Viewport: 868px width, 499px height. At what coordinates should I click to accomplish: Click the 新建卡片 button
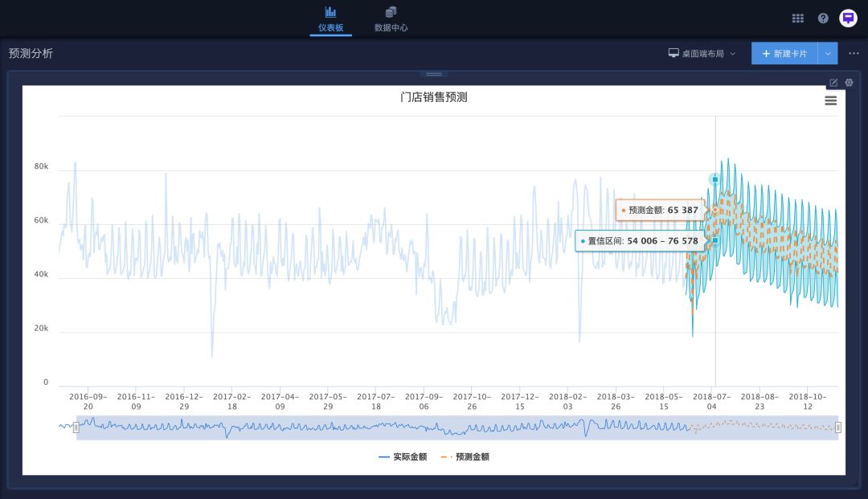(x=784, y=54)
